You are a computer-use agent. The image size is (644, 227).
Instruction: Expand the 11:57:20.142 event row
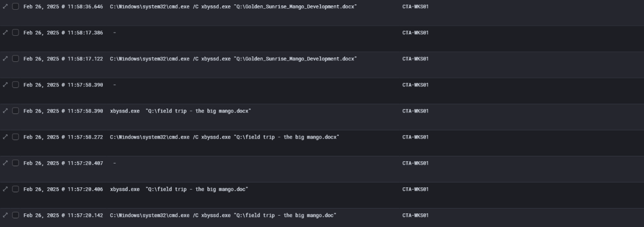[5, 215]
